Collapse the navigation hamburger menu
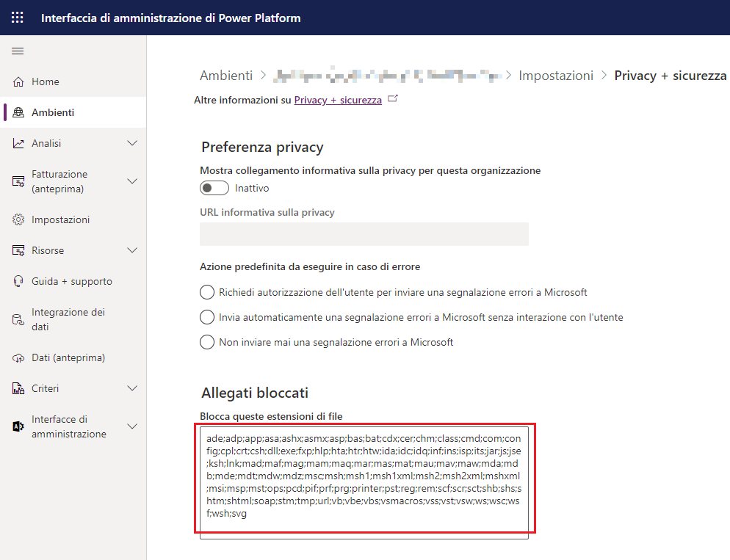This screenshot has width=730, height=560. [x=18, y=51]
